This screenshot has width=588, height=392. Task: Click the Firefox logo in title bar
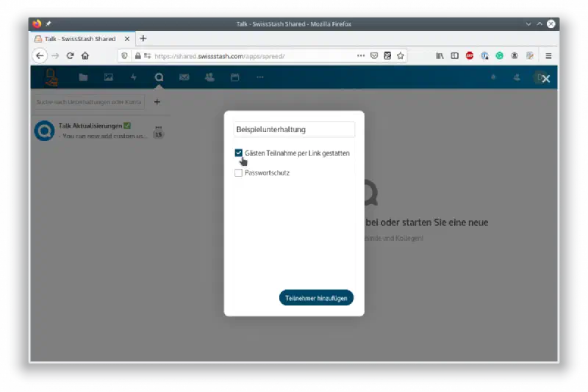(x=37, y=23)
